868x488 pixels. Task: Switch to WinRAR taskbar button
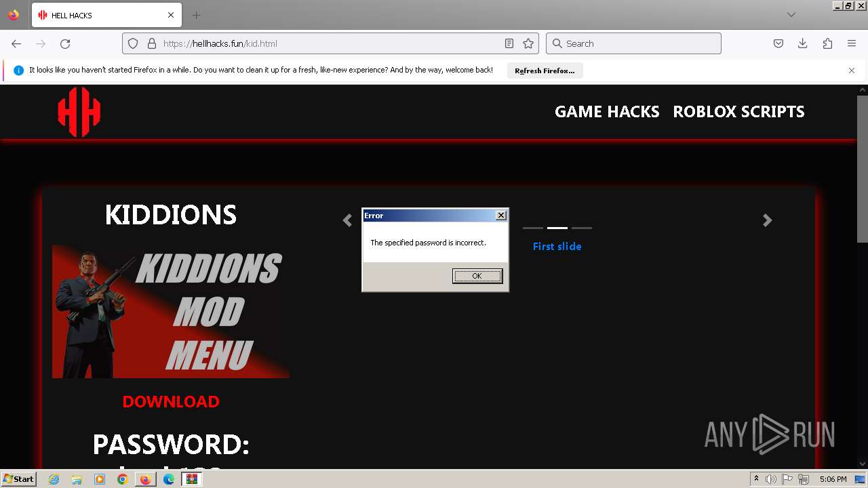(192, 479)
